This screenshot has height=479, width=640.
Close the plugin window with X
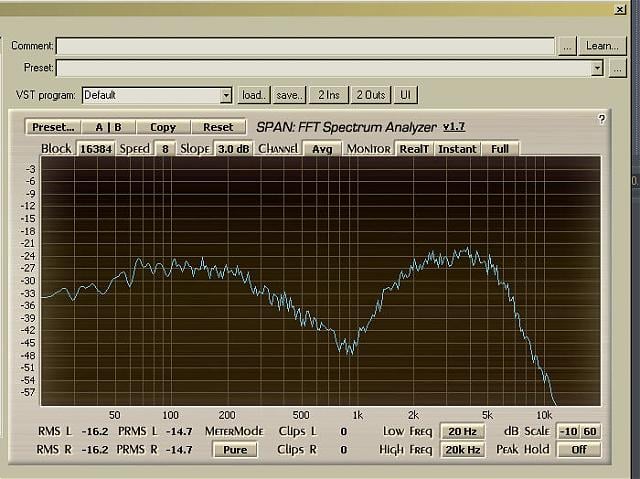(620, 9)
